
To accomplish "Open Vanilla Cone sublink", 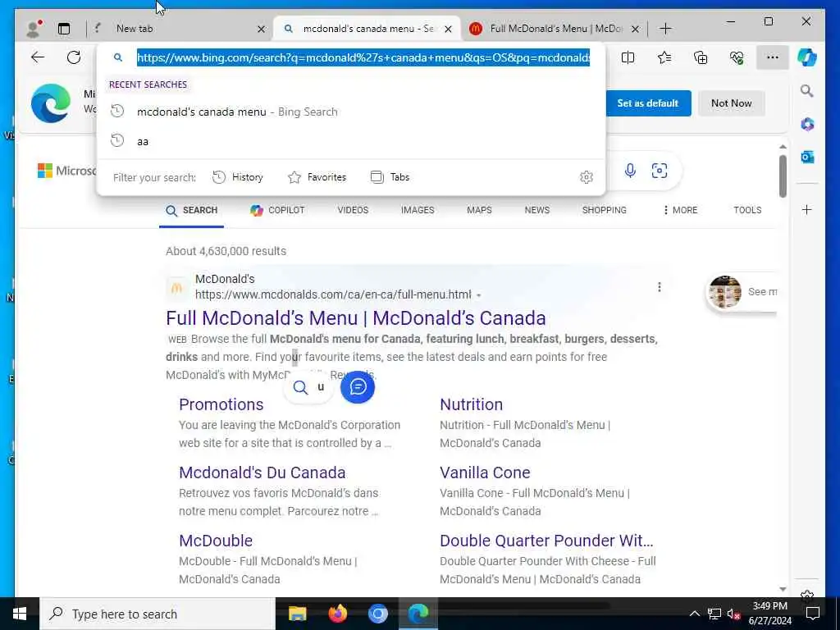I will (x=485, y=472).
